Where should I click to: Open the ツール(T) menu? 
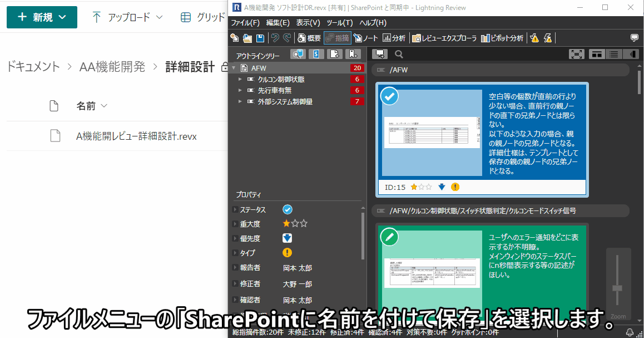click(x=340, y=23)
